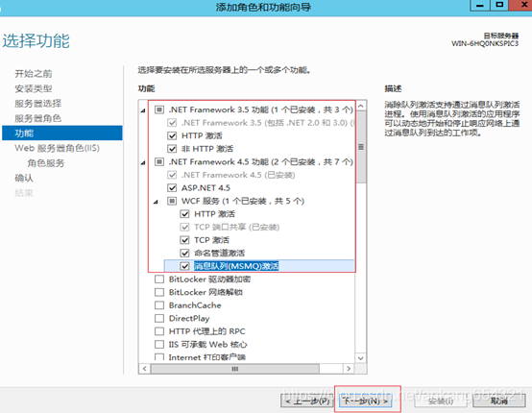Viewport: 532px width, 413px height.
Task: Click horizontal scrollbar left arrow
Action: (145, 369)
